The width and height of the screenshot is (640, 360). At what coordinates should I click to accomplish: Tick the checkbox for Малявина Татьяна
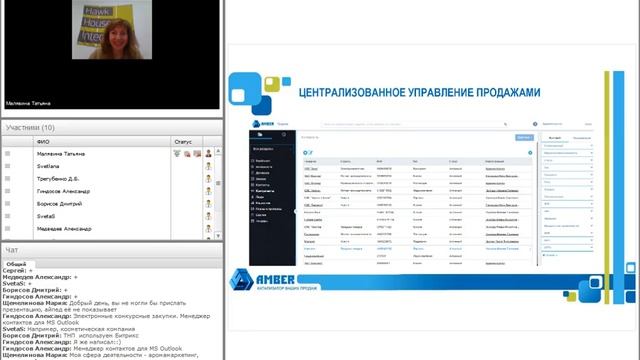[x=7, y=153]
